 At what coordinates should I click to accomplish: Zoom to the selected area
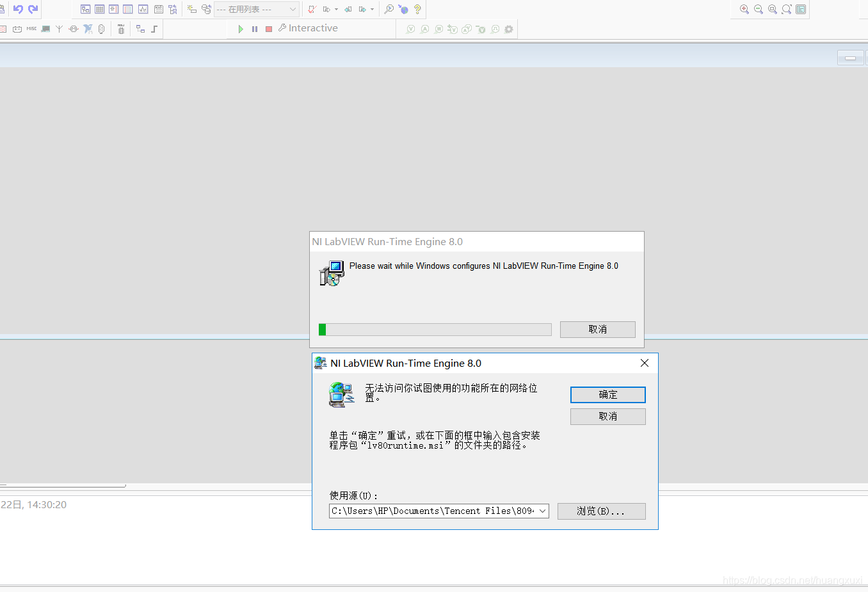click(x=772, y=9)
